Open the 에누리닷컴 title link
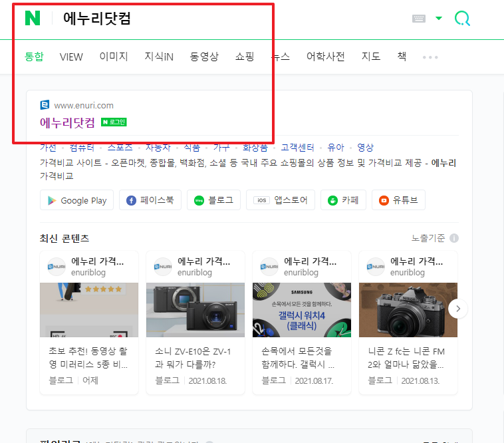The height and width of the screenshot is (443, 504). point(68,122)
